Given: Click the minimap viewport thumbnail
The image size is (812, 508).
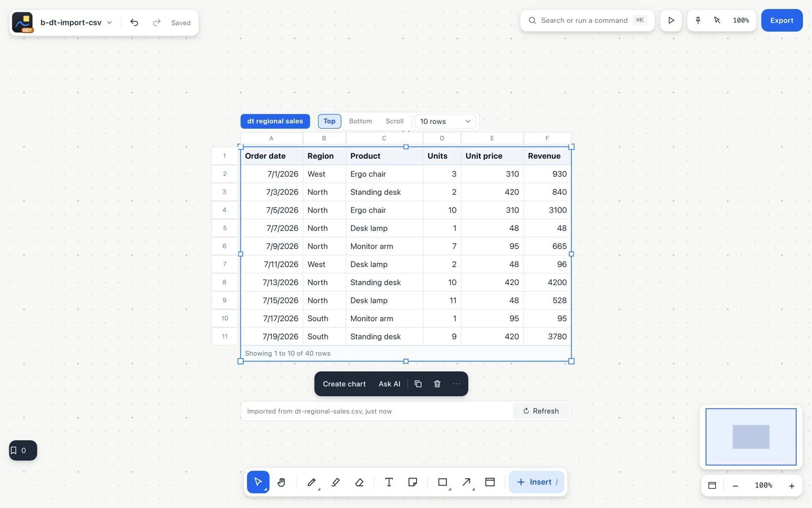Looking at the screenshot, I should tap(751, 437).
